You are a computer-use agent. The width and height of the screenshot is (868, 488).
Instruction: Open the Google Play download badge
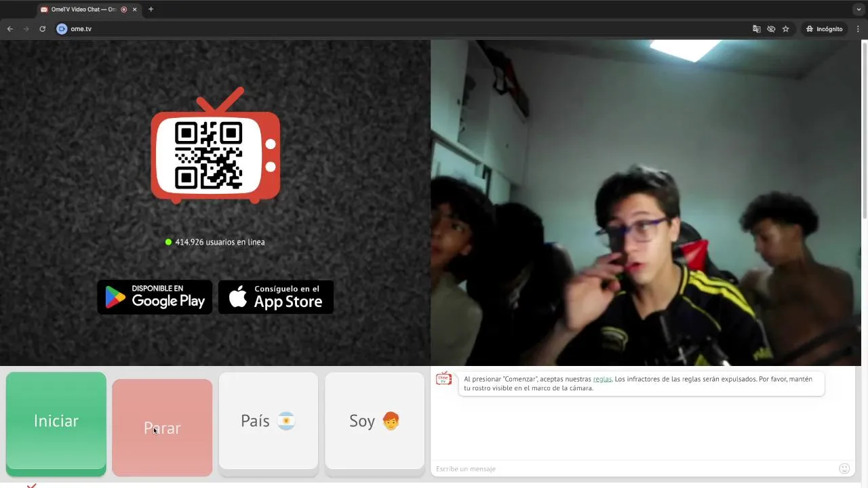(x=155, y=297)
